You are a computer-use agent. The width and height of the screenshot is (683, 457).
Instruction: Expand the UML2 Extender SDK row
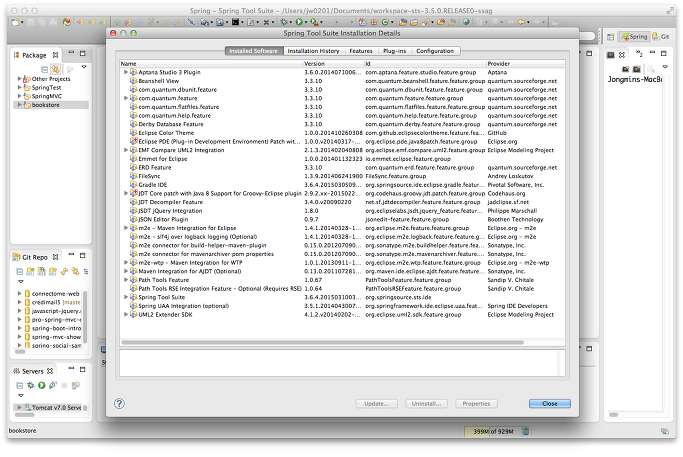[126, 315]
